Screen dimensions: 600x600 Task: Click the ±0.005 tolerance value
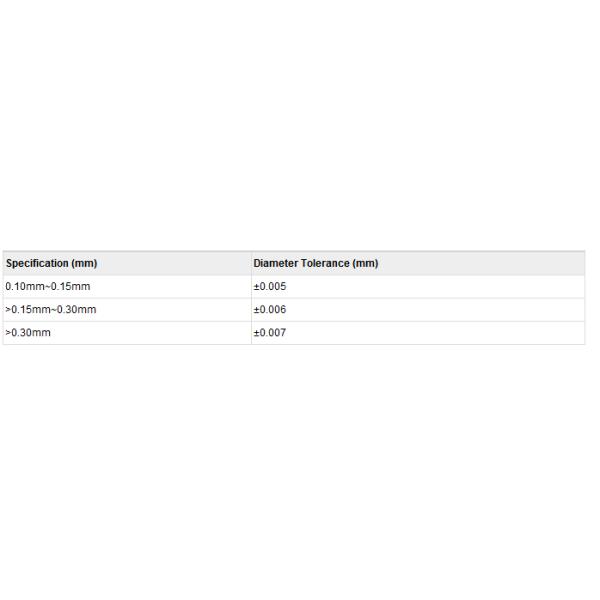point(270,287)
